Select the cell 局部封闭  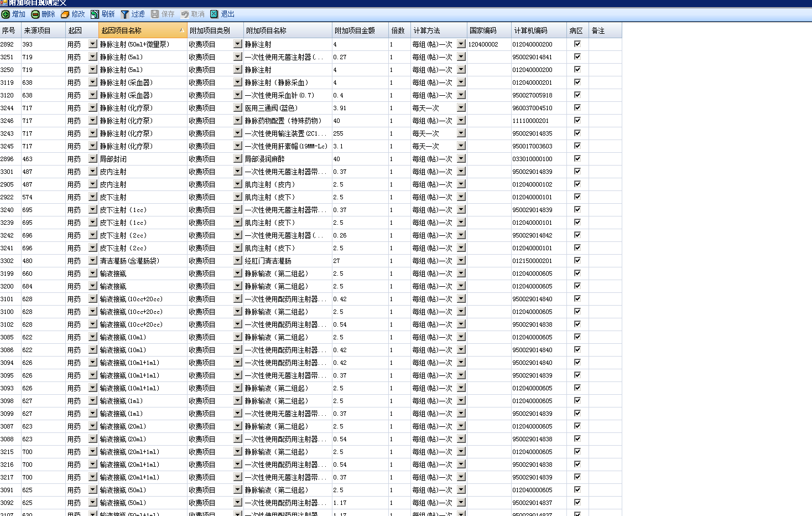pos(143,159)
